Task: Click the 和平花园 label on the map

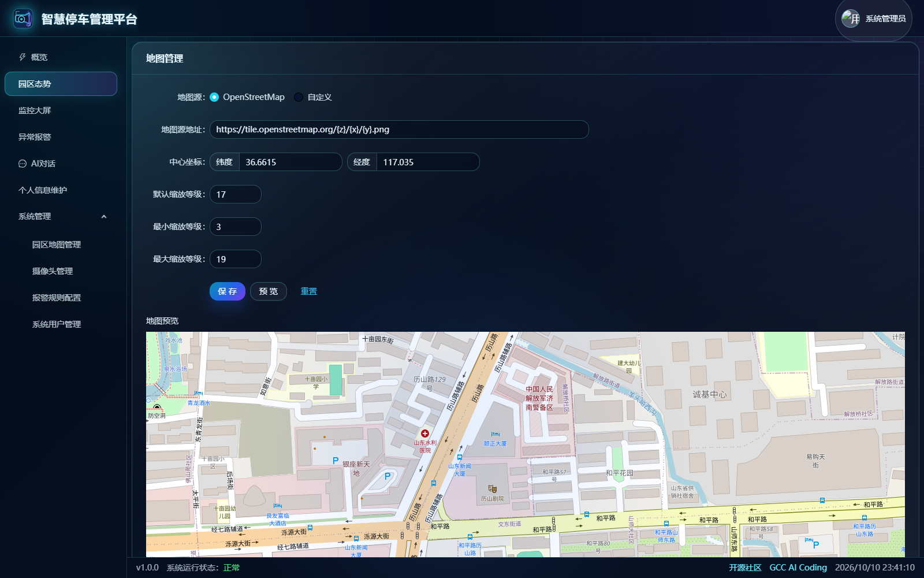Action: click(620, 473)
